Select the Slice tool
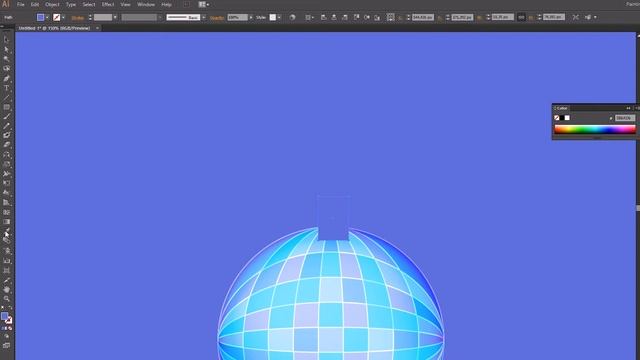The height and width of the screenshot is (360, 640). [x=6, y=280]
